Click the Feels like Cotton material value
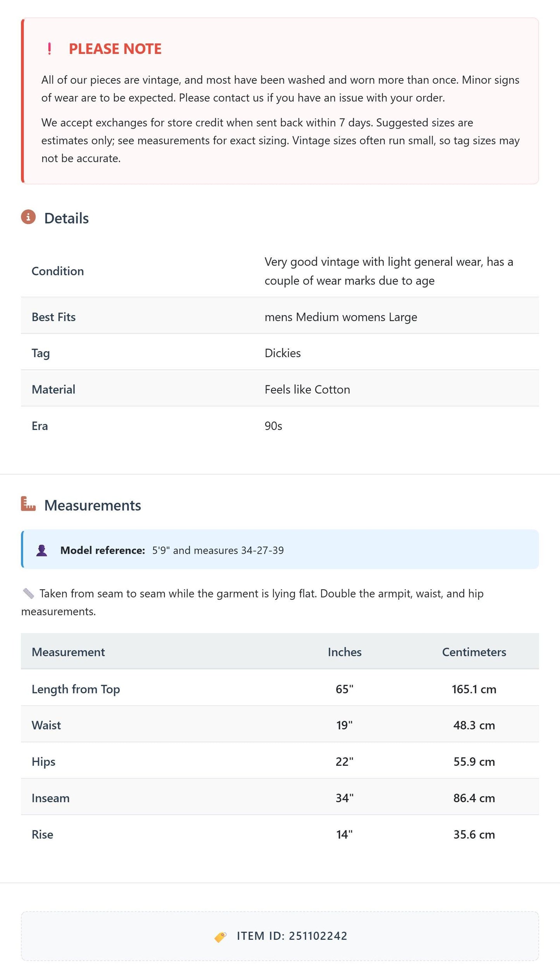The height and width of the screenshot is (979, 560). [307, 389]
